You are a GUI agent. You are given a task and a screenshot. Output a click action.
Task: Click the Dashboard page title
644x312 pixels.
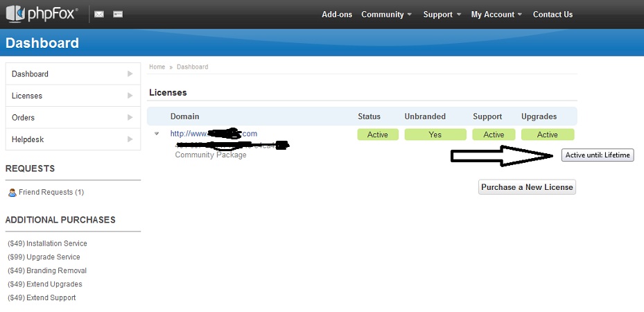coord(42,43)
